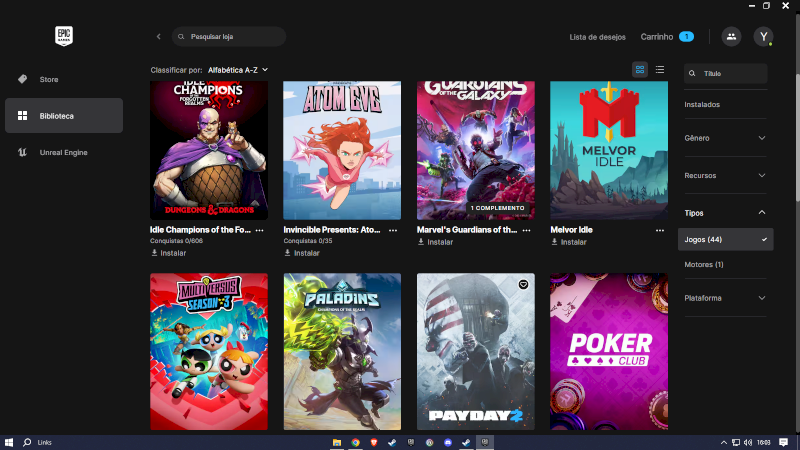Open Lista de desejos

597,37
